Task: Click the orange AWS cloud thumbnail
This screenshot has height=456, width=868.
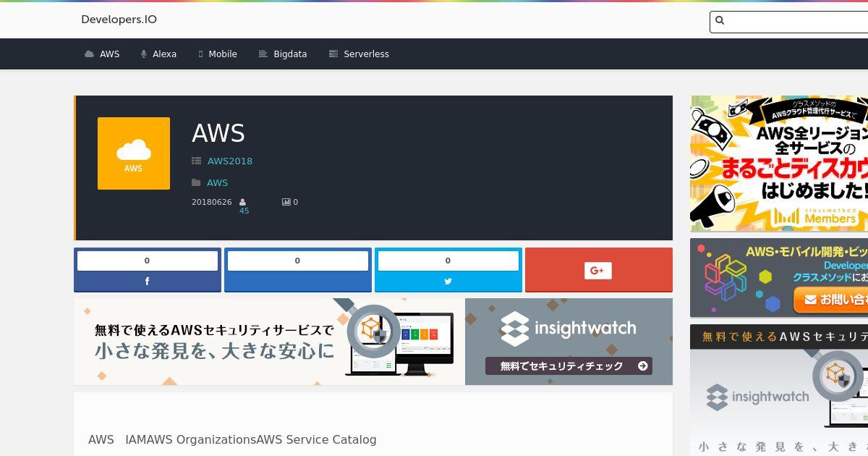Action: coord(134,153)
